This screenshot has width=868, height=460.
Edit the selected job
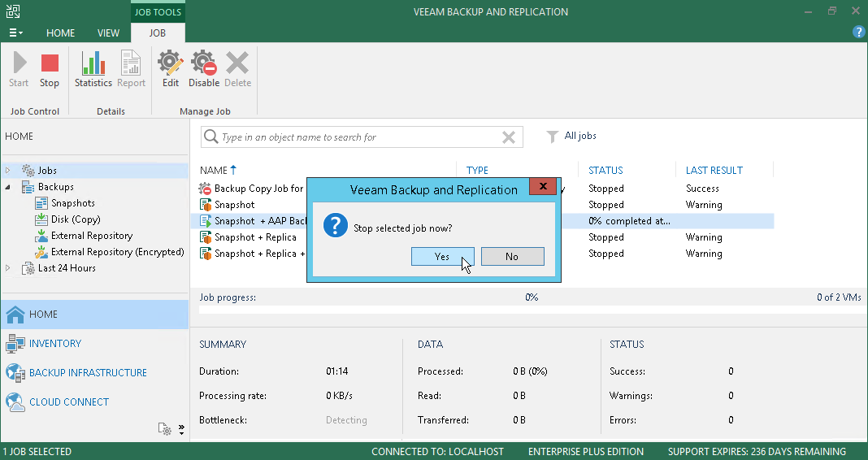[x=171, y=68]
